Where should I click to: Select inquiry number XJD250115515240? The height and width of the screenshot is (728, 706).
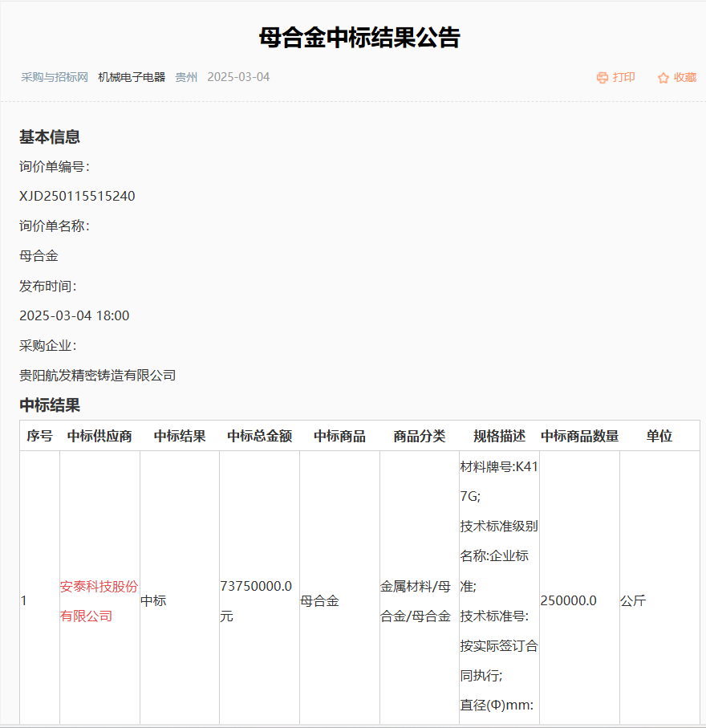pos(77,196)
